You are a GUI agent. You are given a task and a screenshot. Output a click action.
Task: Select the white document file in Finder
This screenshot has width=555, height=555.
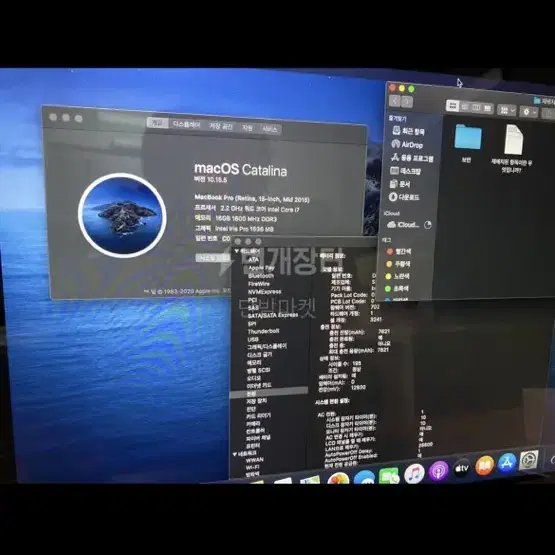tap(513, 139)
